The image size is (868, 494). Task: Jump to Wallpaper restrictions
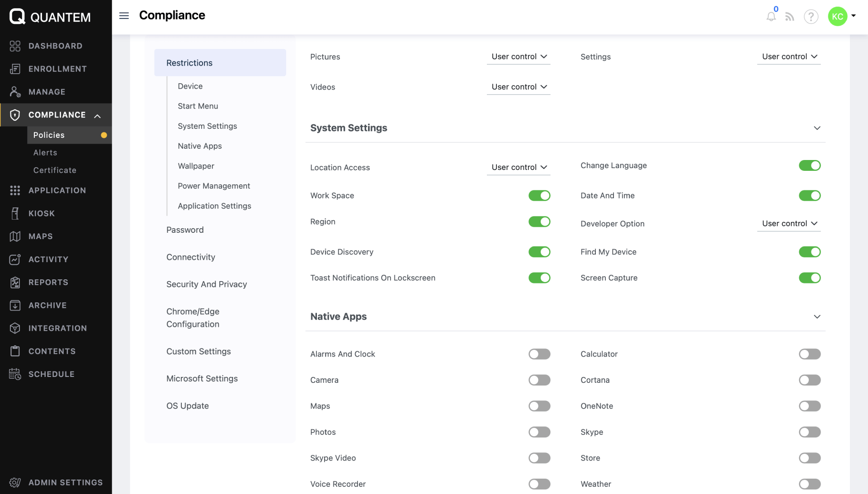pyautogui.click(x=196, y=166)
